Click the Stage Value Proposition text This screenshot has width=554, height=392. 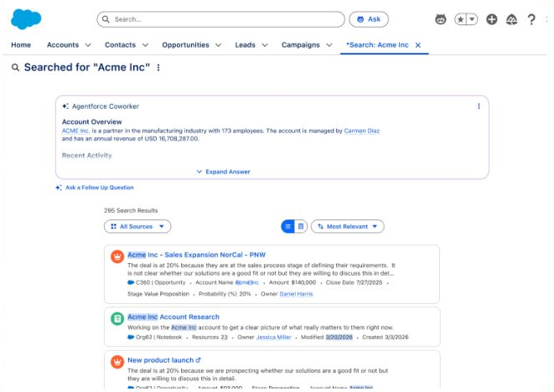pyautogui.click(x=158, y=294)
